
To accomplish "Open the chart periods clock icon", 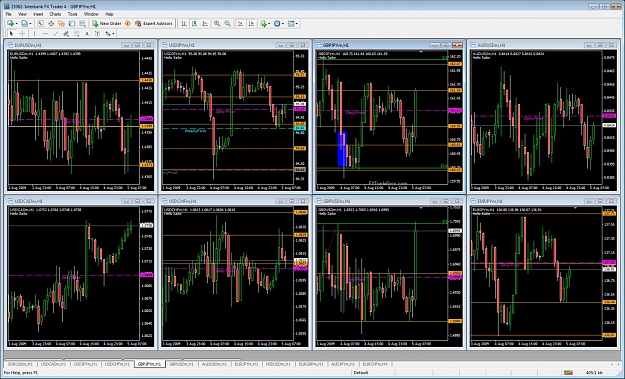I will click(x=277, y=24).
